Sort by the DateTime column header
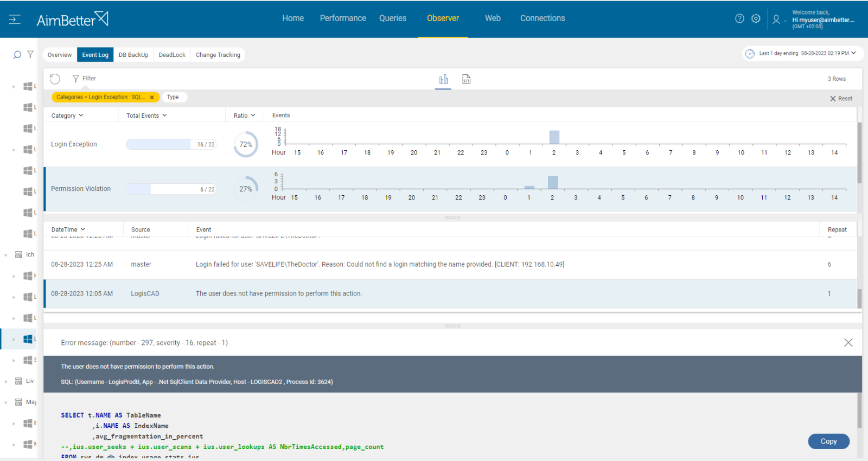The height and width of the screenshot is (461, 868). [68, 230]
